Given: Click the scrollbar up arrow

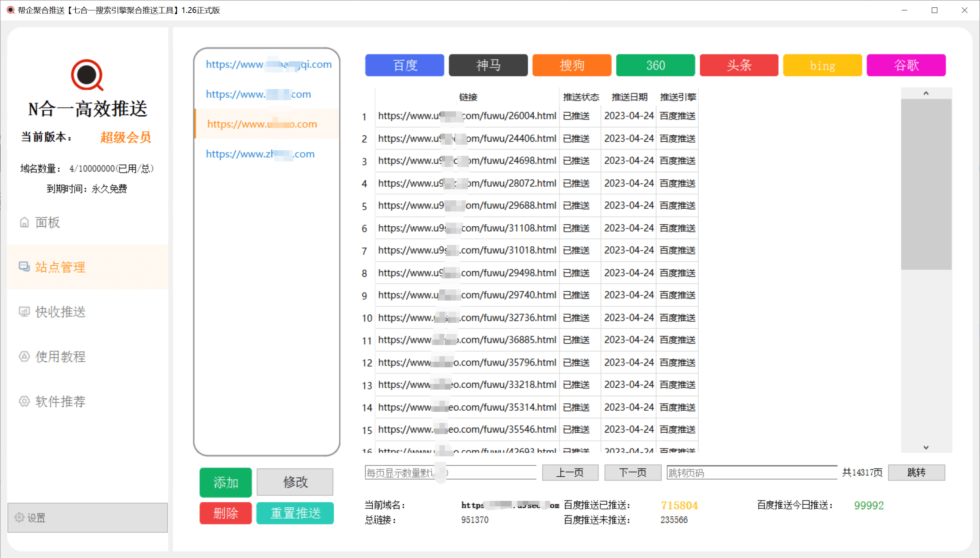Looking at the screenshot, I should click(x=926, y=93).
